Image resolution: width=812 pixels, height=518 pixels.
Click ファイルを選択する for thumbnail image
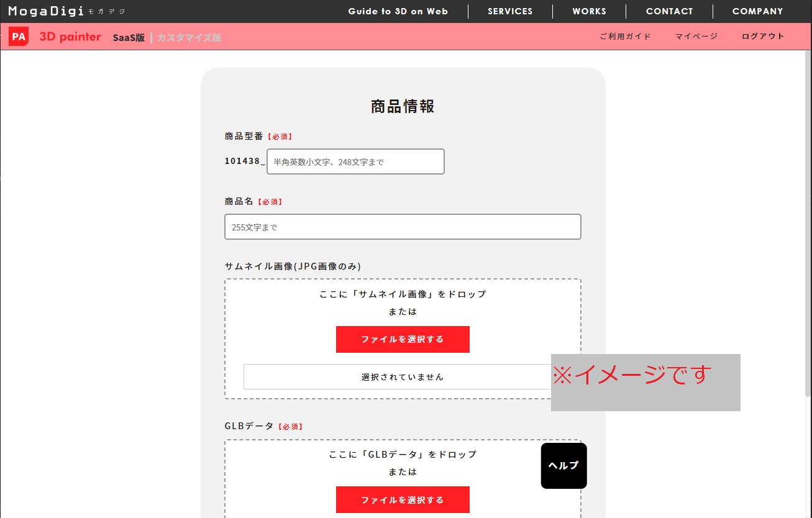[403, 339]
